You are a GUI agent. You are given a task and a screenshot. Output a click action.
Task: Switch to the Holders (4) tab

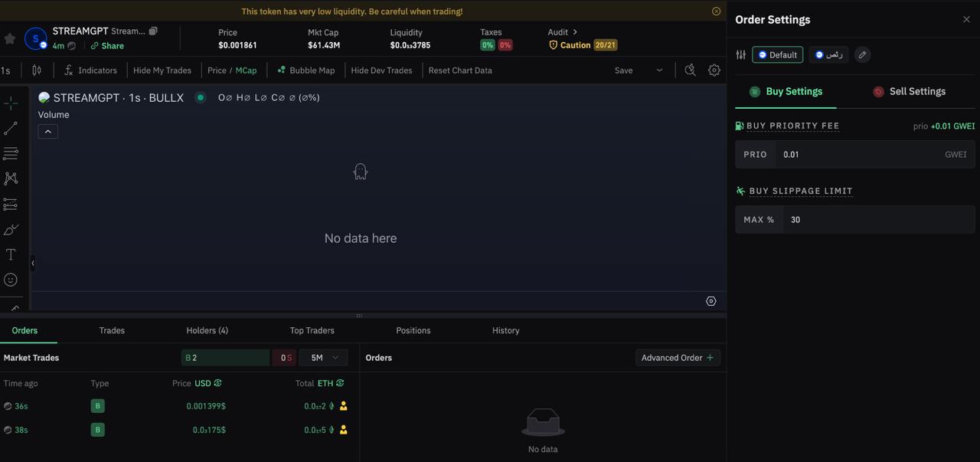tap(207, 330)
